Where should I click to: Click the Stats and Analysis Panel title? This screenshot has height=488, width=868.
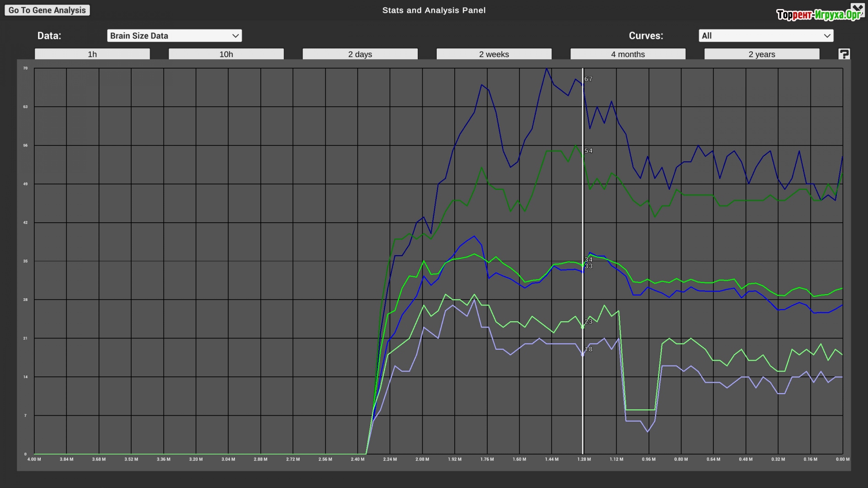tap(434, 10)
